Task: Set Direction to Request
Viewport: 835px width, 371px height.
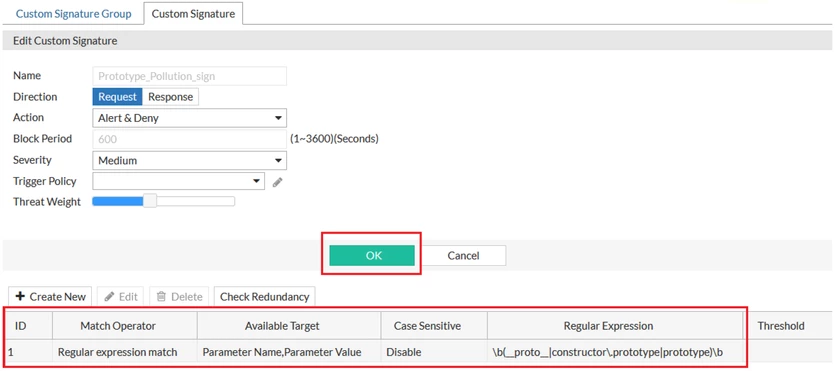Action: click(118, 97)
